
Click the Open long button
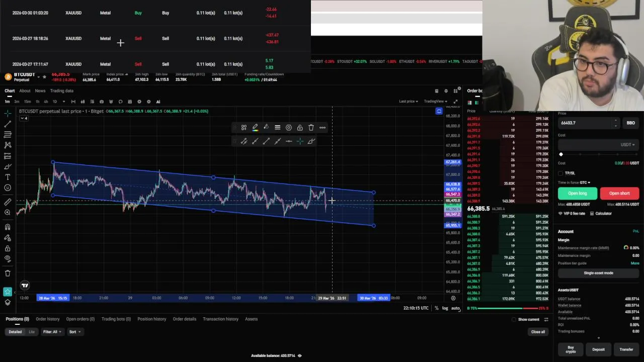coord(578,194)
